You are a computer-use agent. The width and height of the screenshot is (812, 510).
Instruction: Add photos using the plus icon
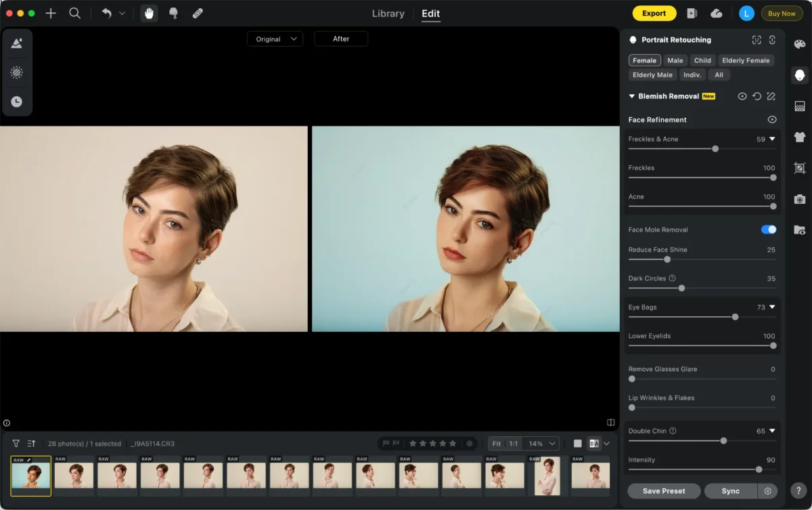(x=51, y=13)
